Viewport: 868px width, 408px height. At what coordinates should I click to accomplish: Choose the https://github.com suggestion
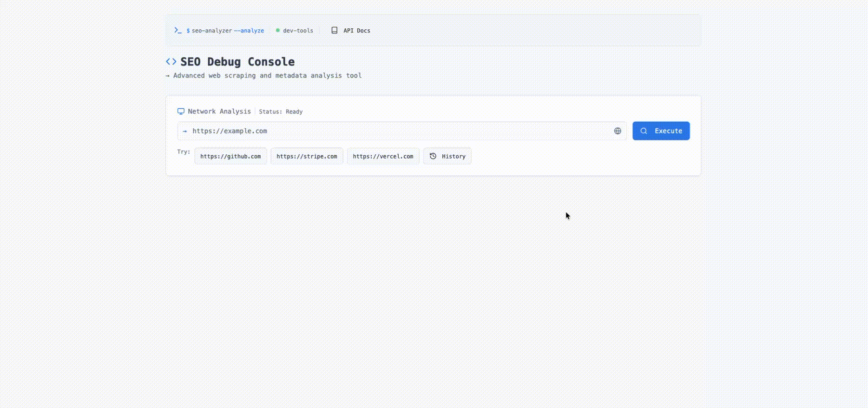coord(230,156)
